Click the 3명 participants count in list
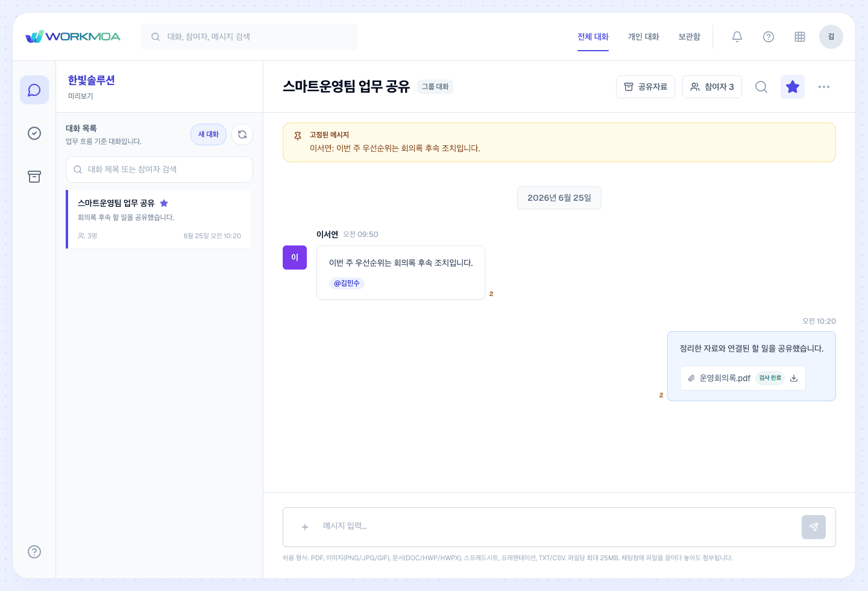This screenshot has height=591, width=868. pos(88,236)
